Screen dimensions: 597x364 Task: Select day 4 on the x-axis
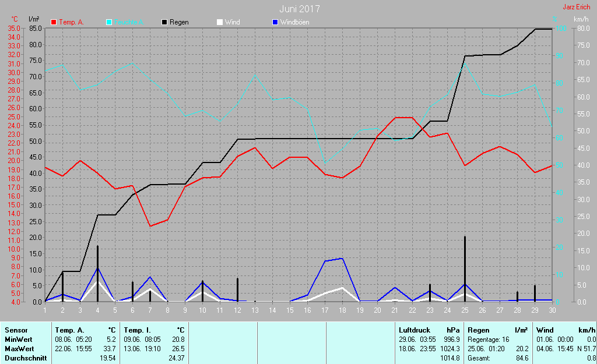tap(97, 309)
